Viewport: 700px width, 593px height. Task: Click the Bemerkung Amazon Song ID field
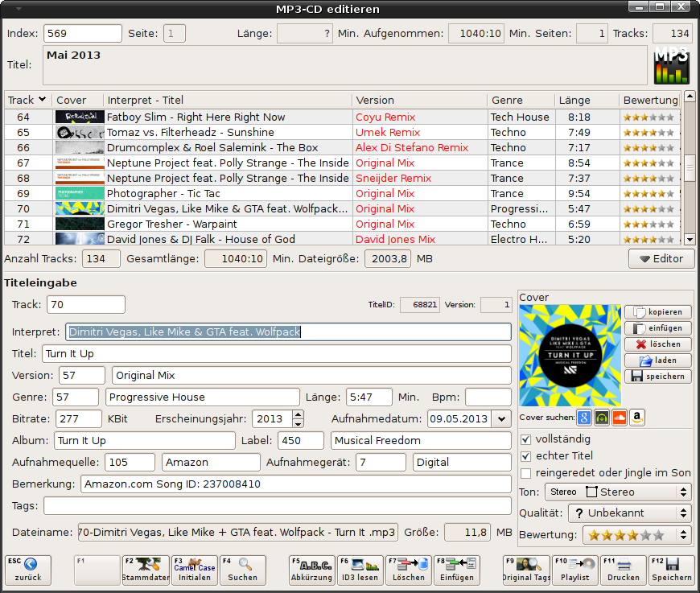[x=296, y=484]
